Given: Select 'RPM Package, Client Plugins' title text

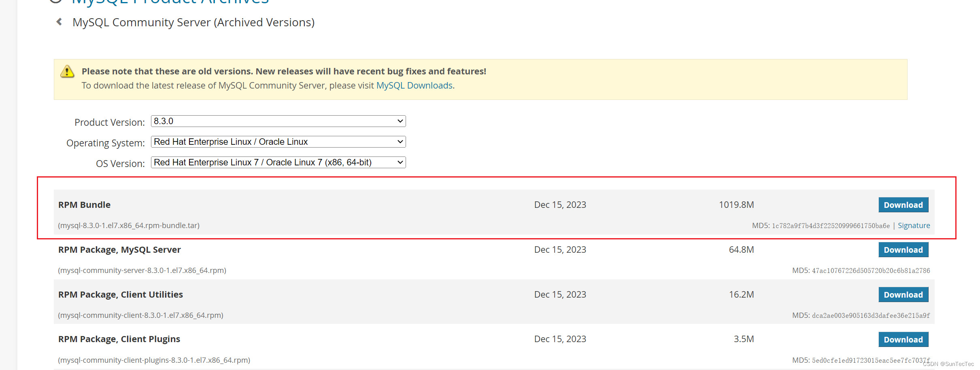Looking at the screenshot, I should [x=119, y=339].
